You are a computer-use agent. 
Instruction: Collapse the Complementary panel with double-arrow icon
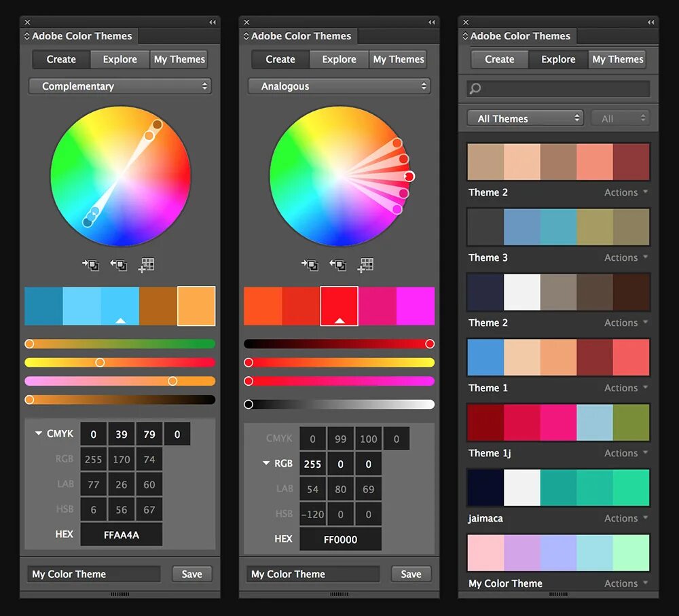[x=212, y=22]
